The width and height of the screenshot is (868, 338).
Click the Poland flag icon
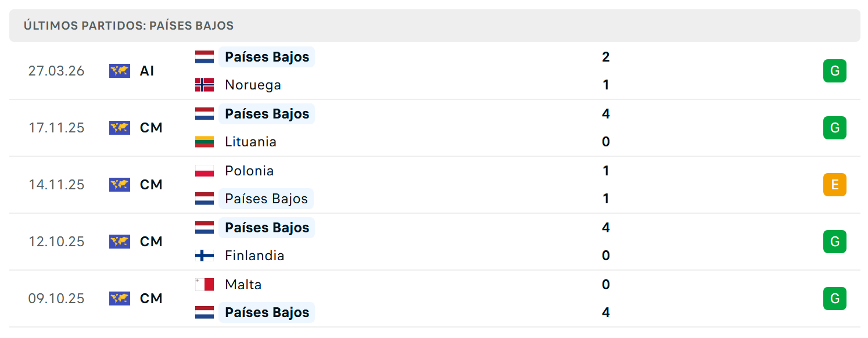(205, 171)
